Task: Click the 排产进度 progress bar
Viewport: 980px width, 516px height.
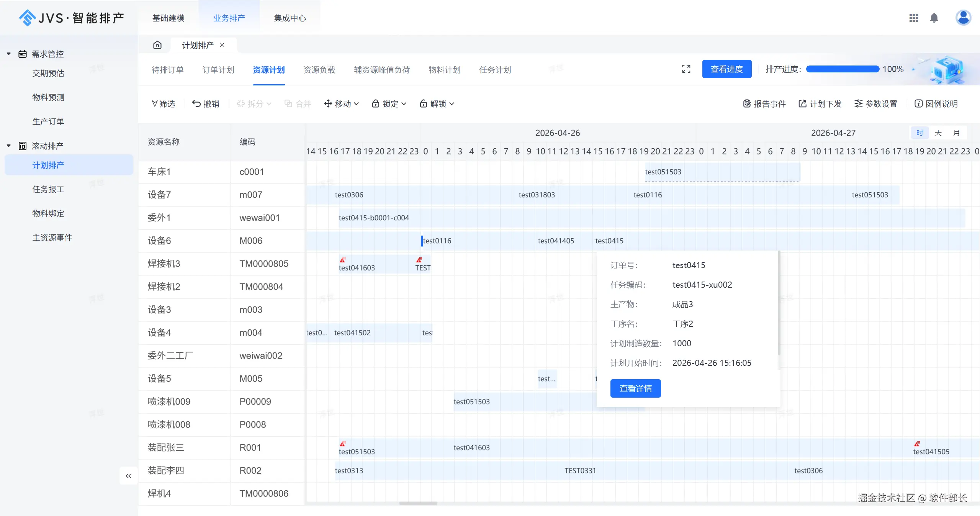Action: [x=842, y=69]
